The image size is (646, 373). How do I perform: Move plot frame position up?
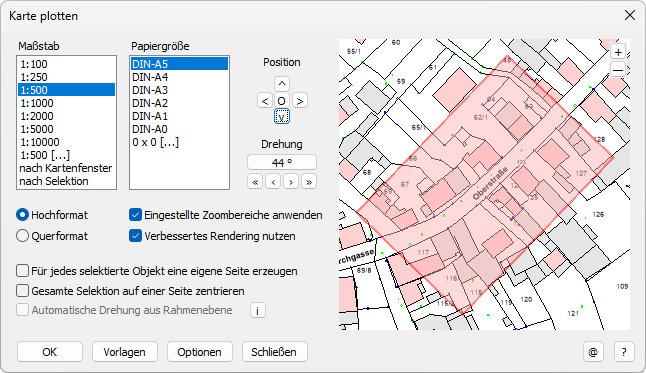282,84
